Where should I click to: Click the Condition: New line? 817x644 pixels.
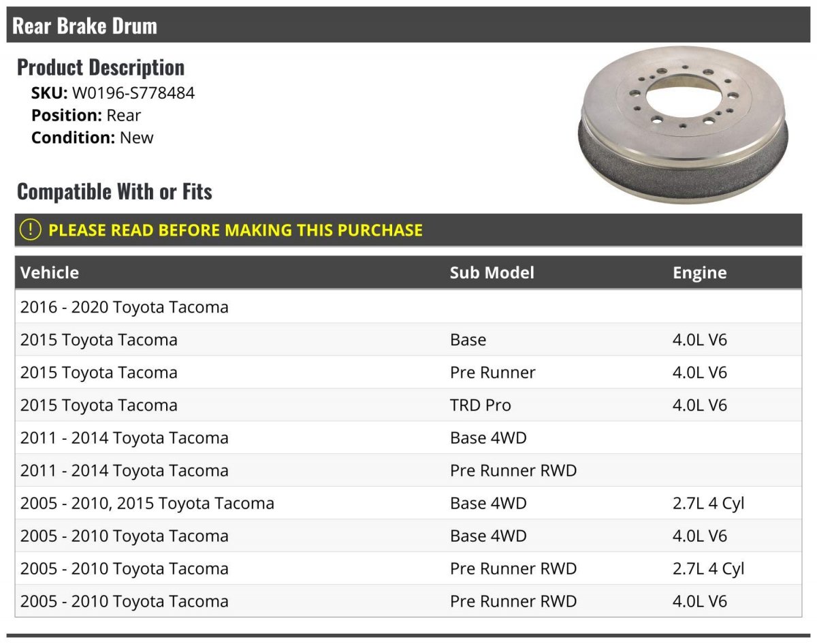coord(93,137)
